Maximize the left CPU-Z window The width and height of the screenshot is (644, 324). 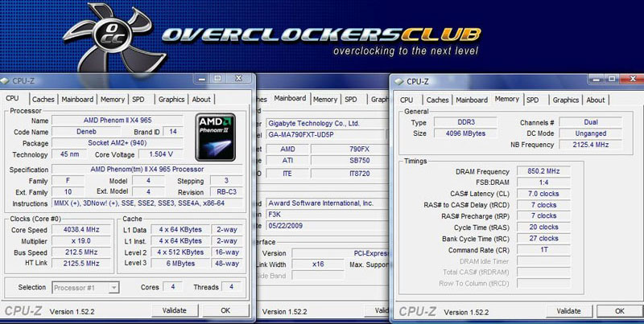coord(217,78)
